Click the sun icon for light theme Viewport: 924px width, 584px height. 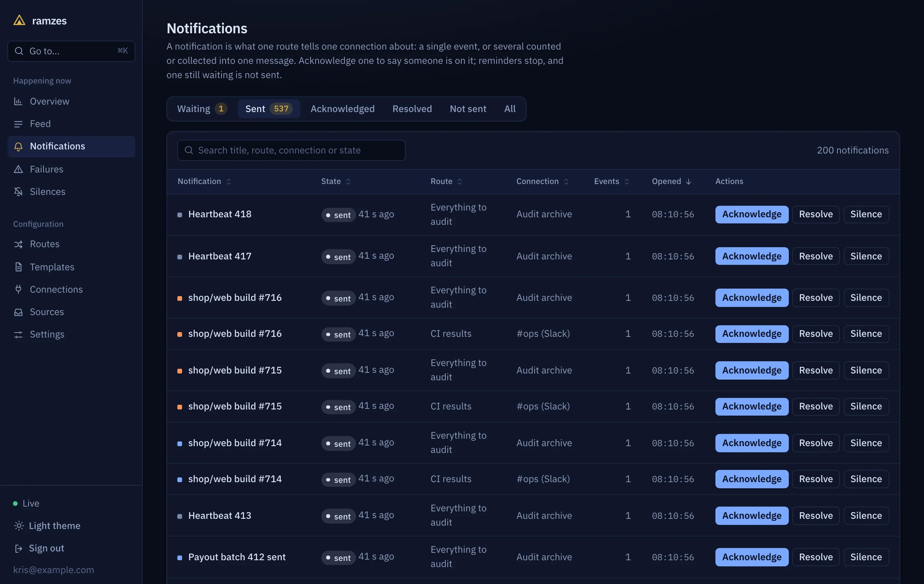18,525
